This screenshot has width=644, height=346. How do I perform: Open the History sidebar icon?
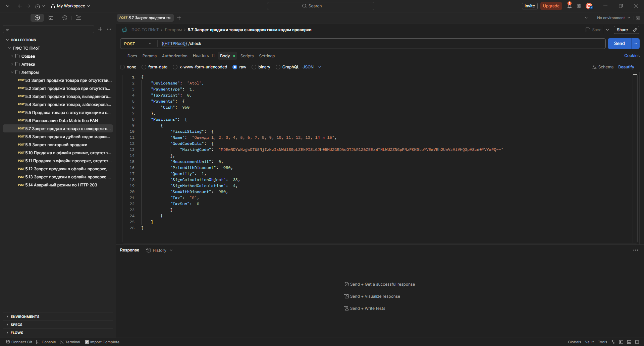[x=65, y=18]
